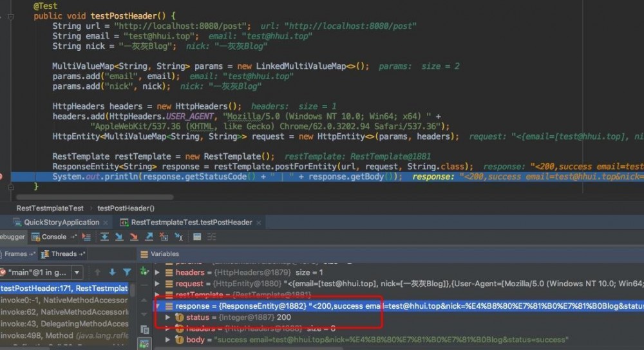644x350 pixels.
Task: Select the invoke:498 Method frame
Action: pyautogui.click(x=64, y=335)
